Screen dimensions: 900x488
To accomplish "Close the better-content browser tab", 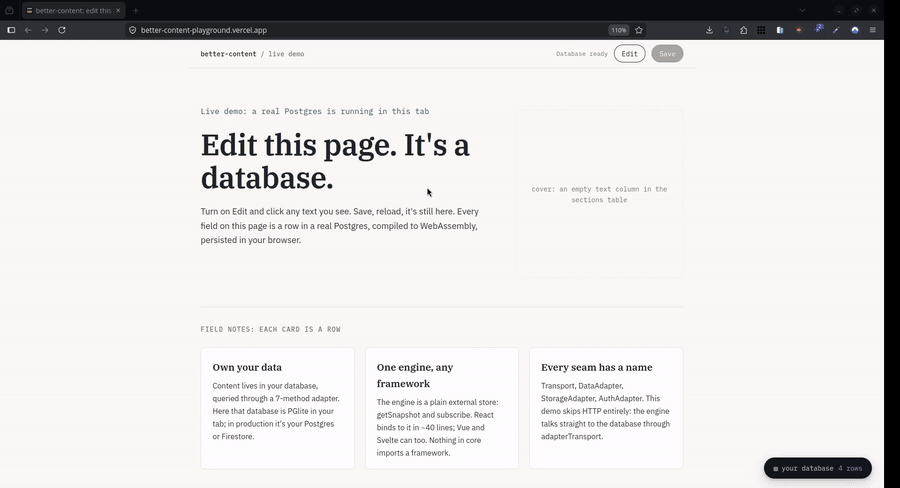I will (118, 10).
